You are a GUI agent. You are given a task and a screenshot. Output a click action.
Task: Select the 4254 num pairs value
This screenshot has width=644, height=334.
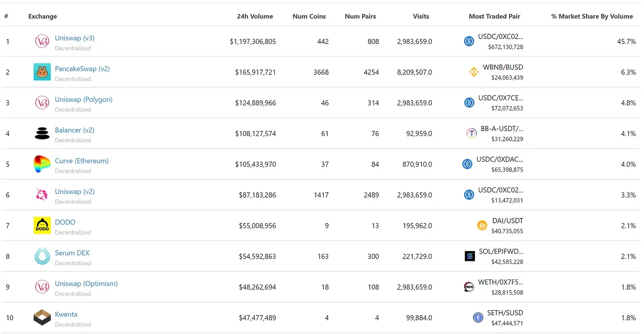click(x=371, y=72)
